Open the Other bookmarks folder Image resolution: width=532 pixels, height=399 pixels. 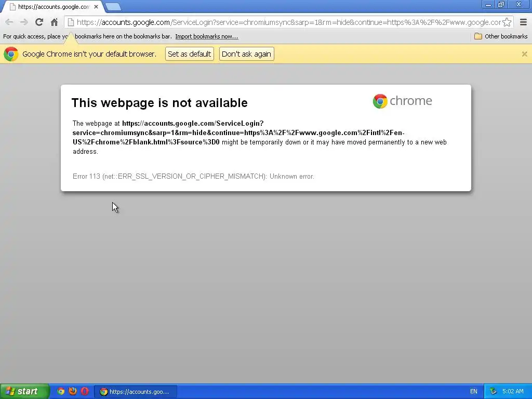point(501,36)
